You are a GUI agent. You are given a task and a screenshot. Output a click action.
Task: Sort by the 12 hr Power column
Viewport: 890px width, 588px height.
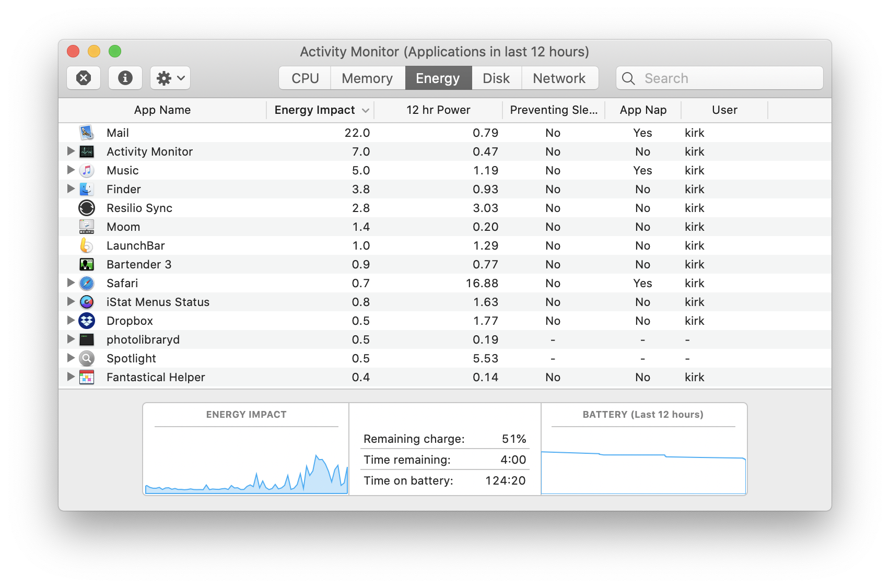438,110
